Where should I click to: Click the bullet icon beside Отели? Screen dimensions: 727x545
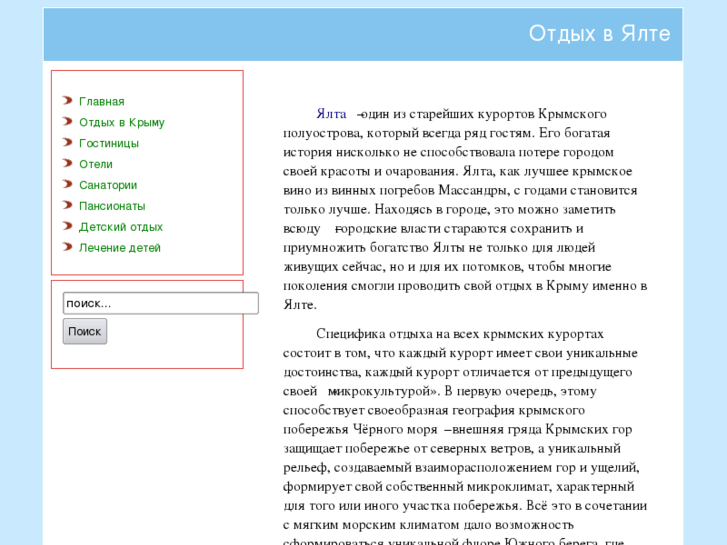[x=67, y=164]
